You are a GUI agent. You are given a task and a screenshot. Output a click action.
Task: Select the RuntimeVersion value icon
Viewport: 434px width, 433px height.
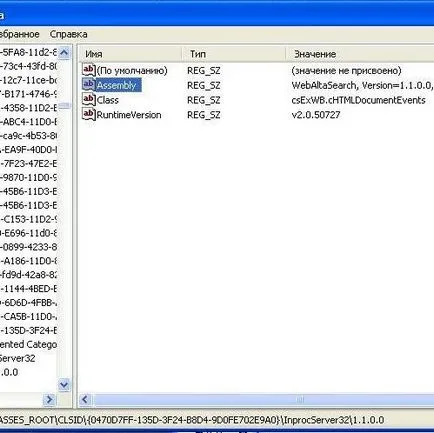coord(89,114)
